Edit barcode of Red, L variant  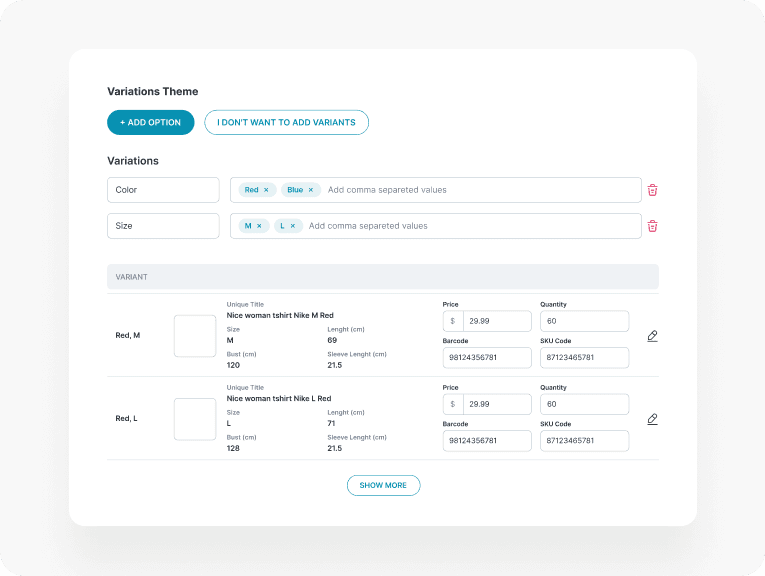[x=487, y=441]
